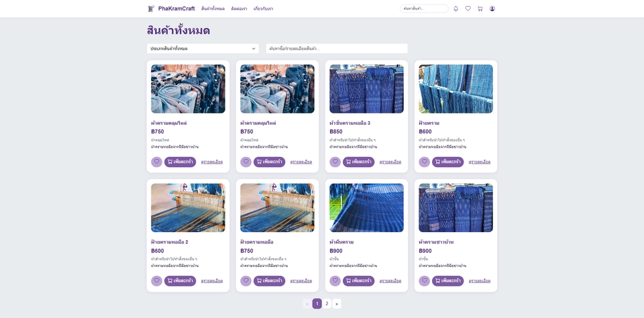Click the PhaKramCraft logo
The image size is (644, 318).
pyautogui.click(x=171, y=9)
